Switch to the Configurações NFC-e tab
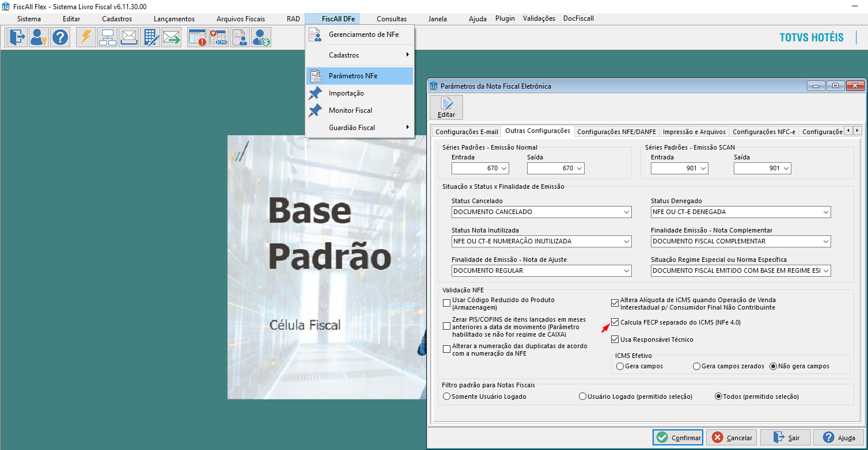 point(764,132)
